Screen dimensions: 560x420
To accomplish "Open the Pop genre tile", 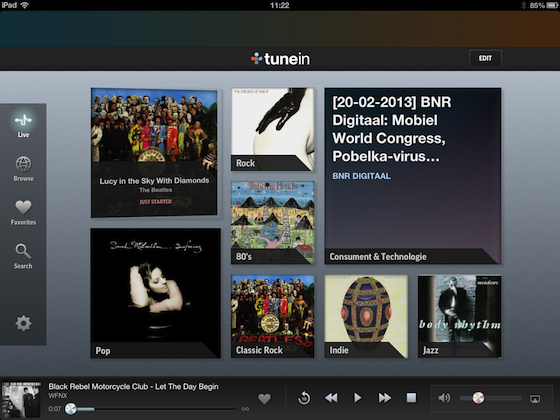I will (x=156, y=293).
